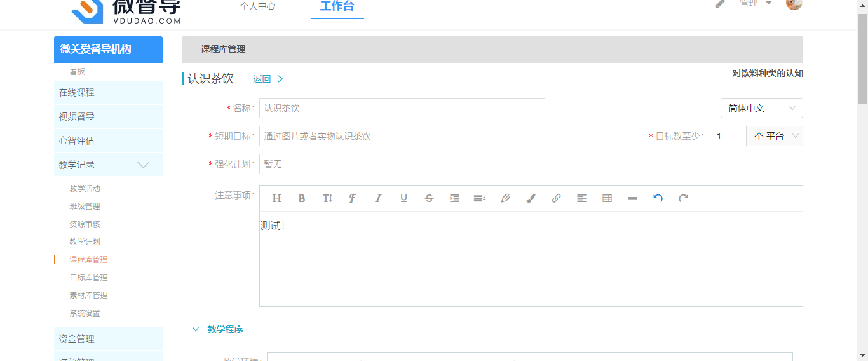Insert a hyperlink via link icon
The image size is (868, 361).
556,198
